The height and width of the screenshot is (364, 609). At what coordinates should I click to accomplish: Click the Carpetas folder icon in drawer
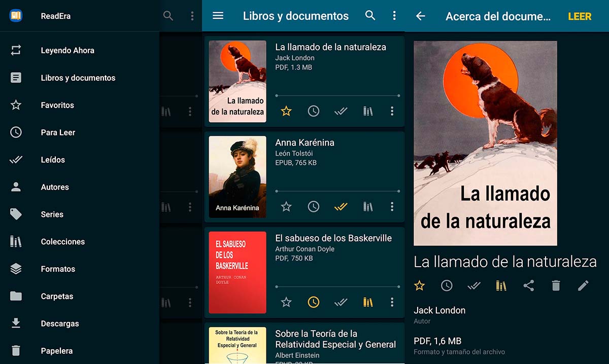point(16,296)
